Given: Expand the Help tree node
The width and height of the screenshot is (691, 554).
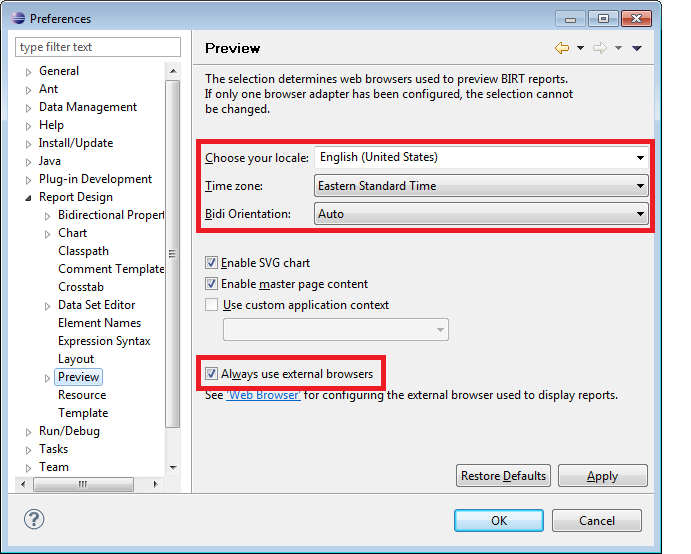Looking at the screenshot, I should pos(29,126).
